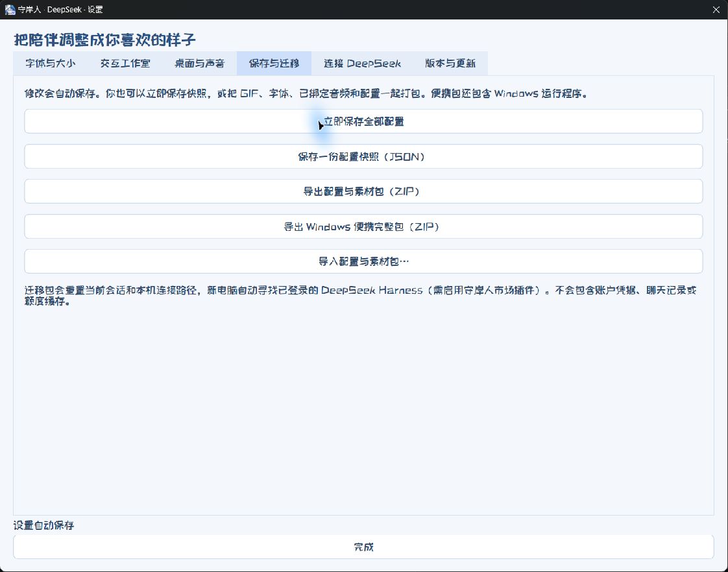The width and height of the screenshot is (728, 572).
Task: Click 导出配置与素材包（ZIP）
Action: 363,191
